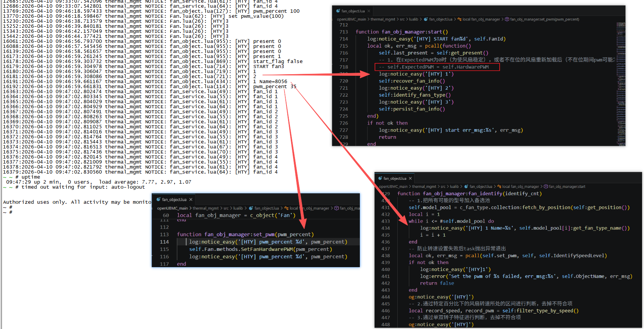The width and height of the screenshot is (644, 329).
Task: Select fan_object.lua tab in top-right editor
Action: click(353, 11)
